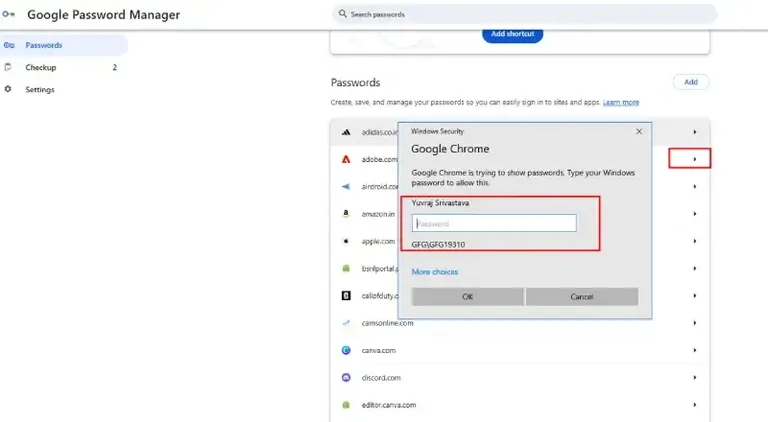Image resolution: width=768 pixels, height=422 pixels.
Task: Click the amazon.in favicon
Action: coord(346,213)
